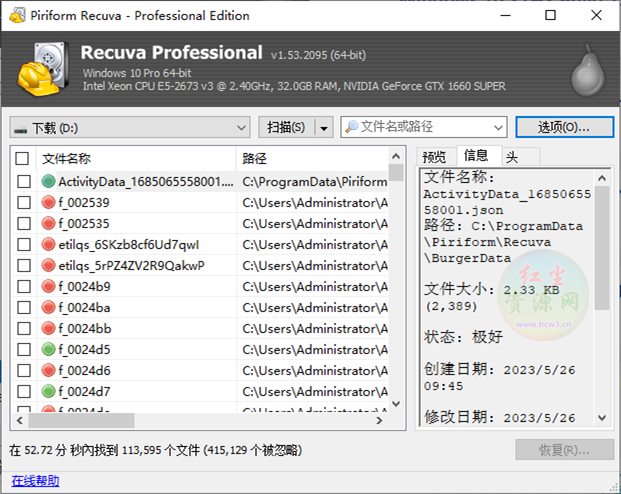Click the 恢复(R)... recover button

pos(564,450)
